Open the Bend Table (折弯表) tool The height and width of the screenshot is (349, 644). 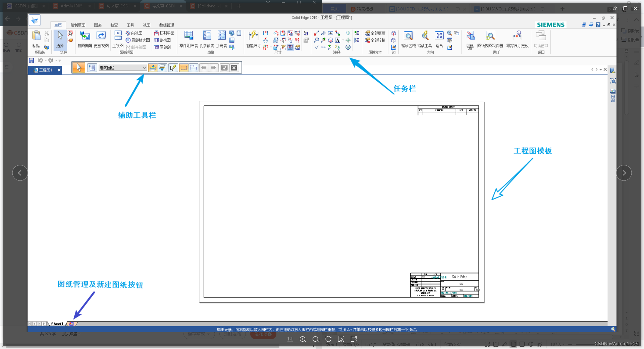coord(222,39)
